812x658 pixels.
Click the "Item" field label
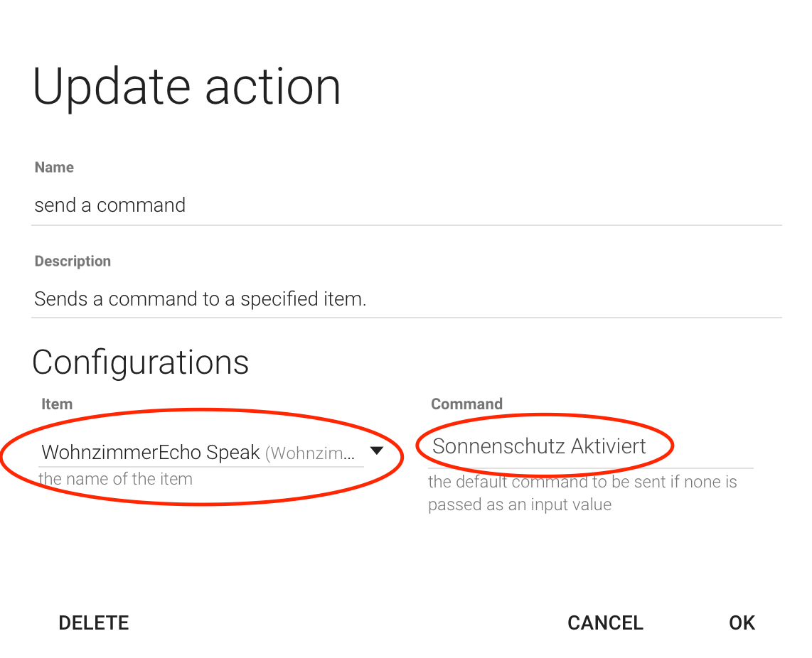[x=57, y=404]
